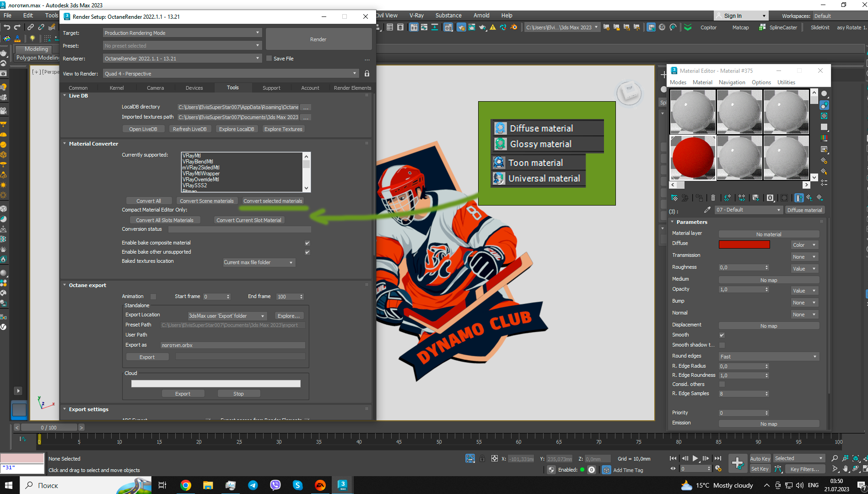Image resolution: width=868 pixels, height=494 pixels.
Task: Uncheck Enable bake other unsupported
Action: point(307,252)
